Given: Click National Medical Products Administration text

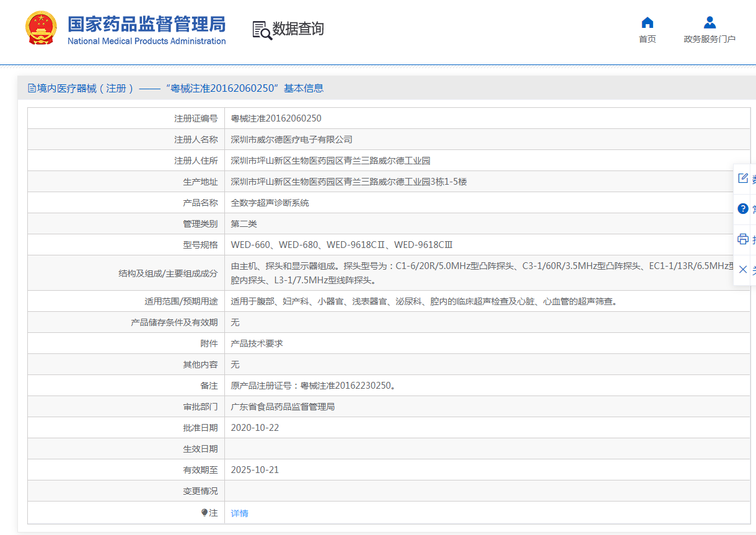Looking at the screenshot, I should click(146, 41).
